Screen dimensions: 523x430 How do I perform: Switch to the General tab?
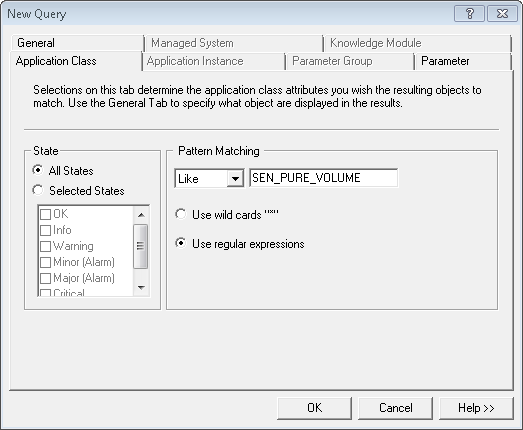[x=77, y=43]
